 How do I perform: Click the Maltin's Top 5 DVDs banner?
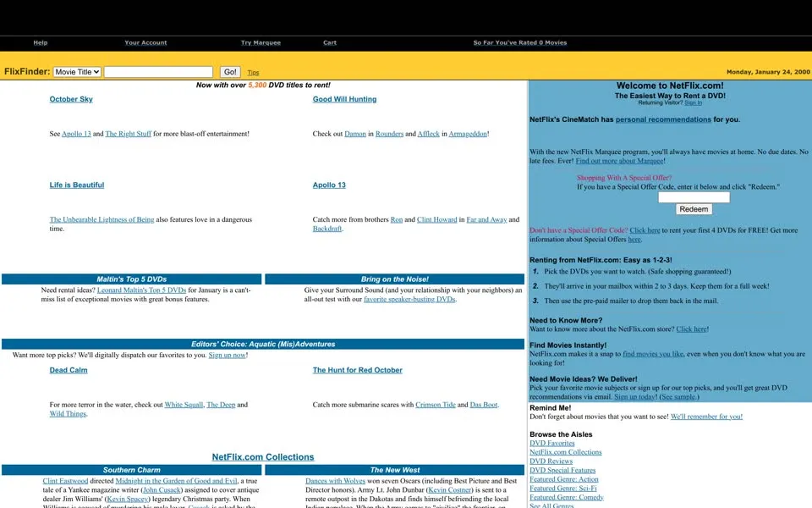pos(132,279)
